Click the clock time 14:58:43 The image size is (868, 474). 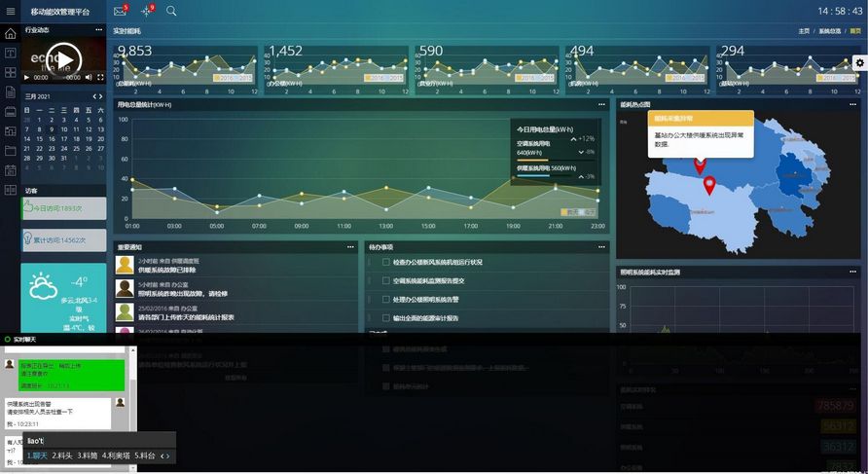pos(840,11)
